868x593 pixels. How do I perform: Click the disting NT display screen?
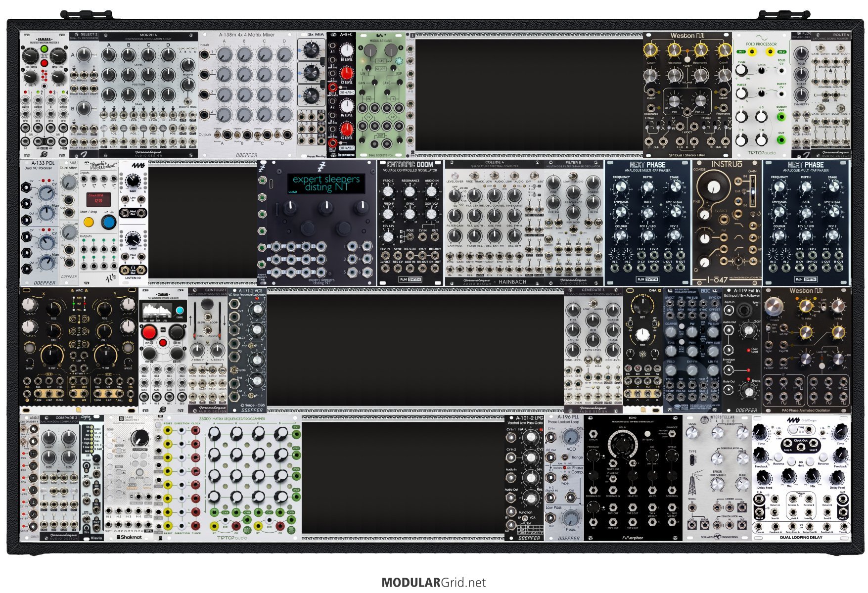point(326,183)
